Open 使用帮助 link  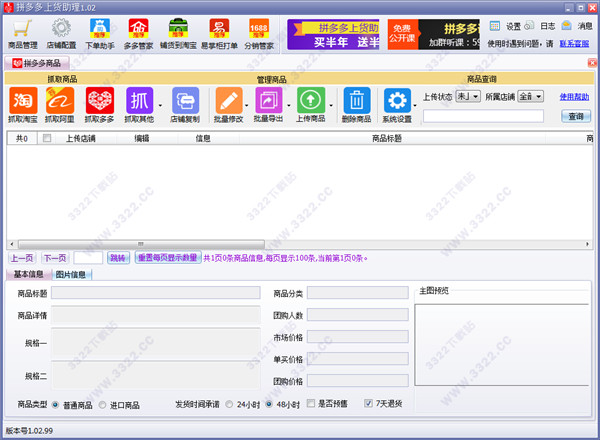click(x=574, y=97)
